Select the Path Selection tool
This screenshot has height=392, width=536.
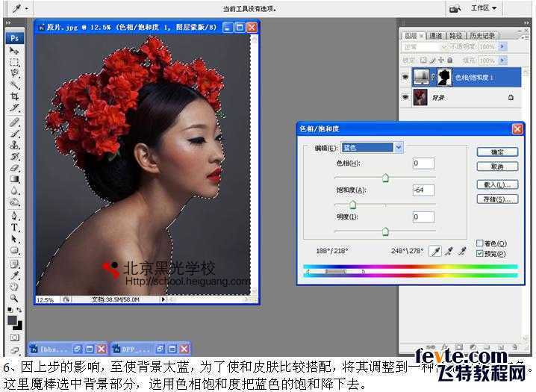tap(14, 239)
